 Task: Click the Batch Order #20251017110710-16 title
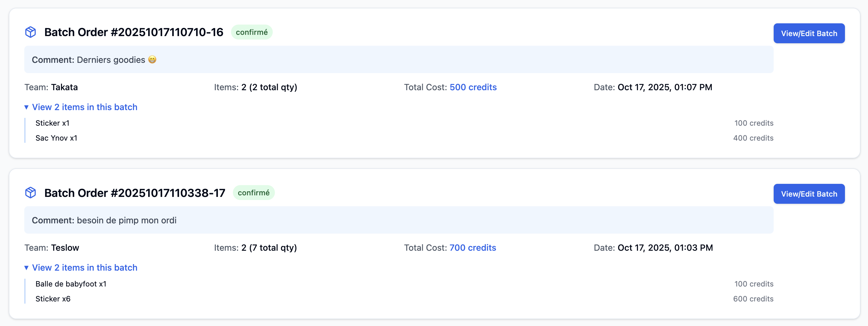[134, 32]
